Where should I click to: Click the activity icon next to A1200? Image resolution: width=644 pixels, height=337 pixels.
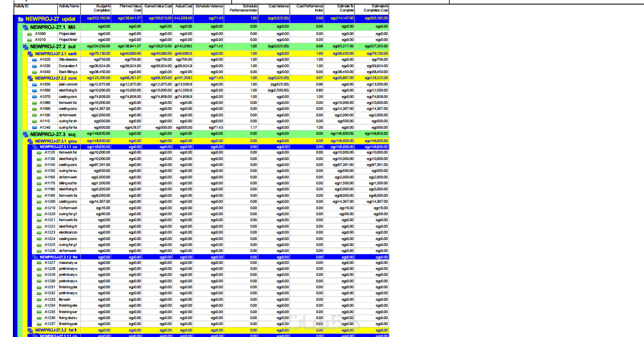tap(39, 202)
